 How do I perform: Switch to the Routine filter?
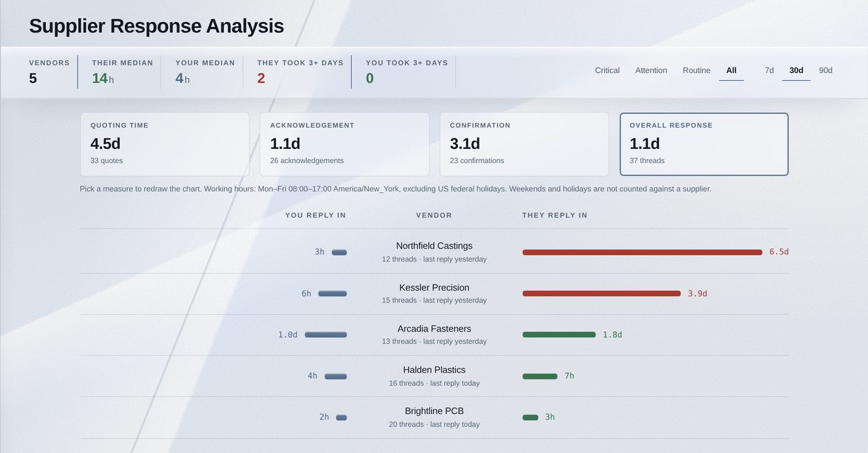(x=696, y=70)
